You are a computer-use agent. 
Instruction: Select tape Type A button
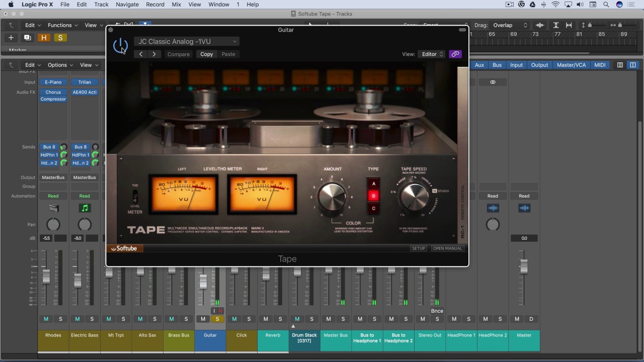(x=373, y=184)
